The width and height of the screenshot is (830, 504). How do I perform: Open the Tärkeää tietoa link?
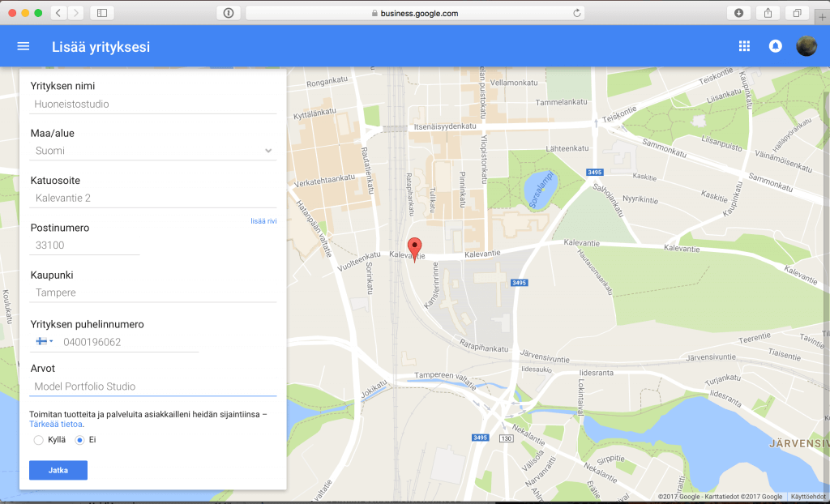click(56, 424)
